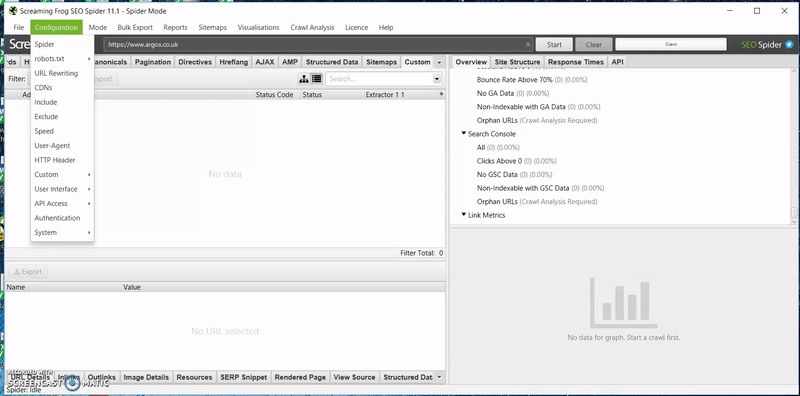800x396 pixels.
Task: Choose Spider in Configuration menu
Action: pos(62,44)
